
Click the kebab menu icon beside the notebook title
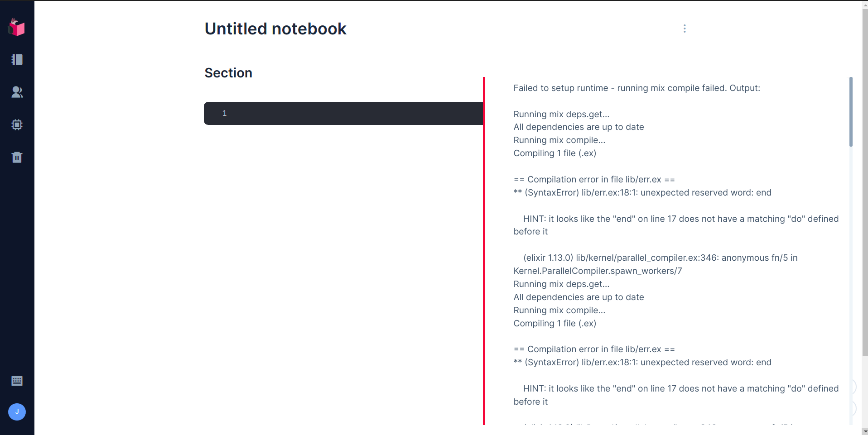tap(684, 28)
